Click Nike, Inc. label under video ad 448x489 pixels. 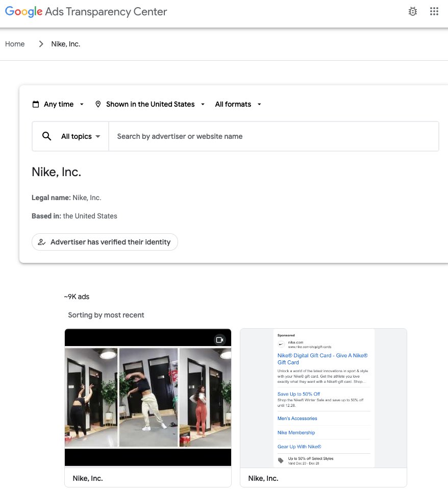[88, 478]
